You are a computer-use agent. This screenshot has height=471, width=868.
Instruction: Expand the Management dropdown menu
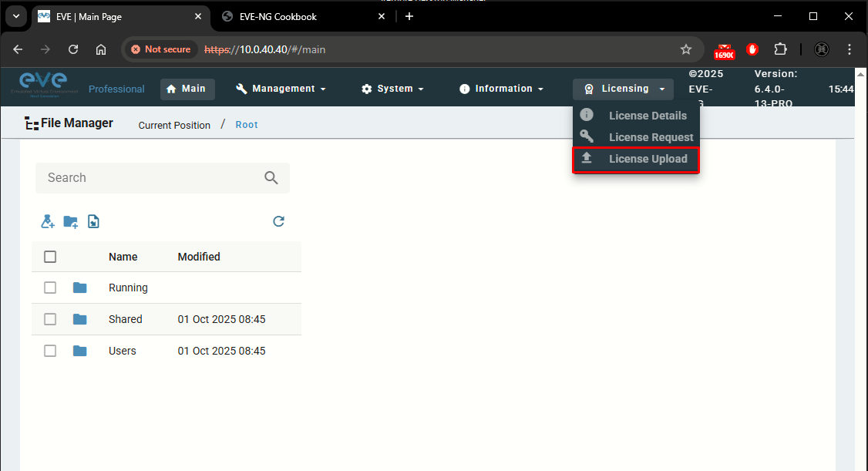pyautogui.click(x=281, y=89)
